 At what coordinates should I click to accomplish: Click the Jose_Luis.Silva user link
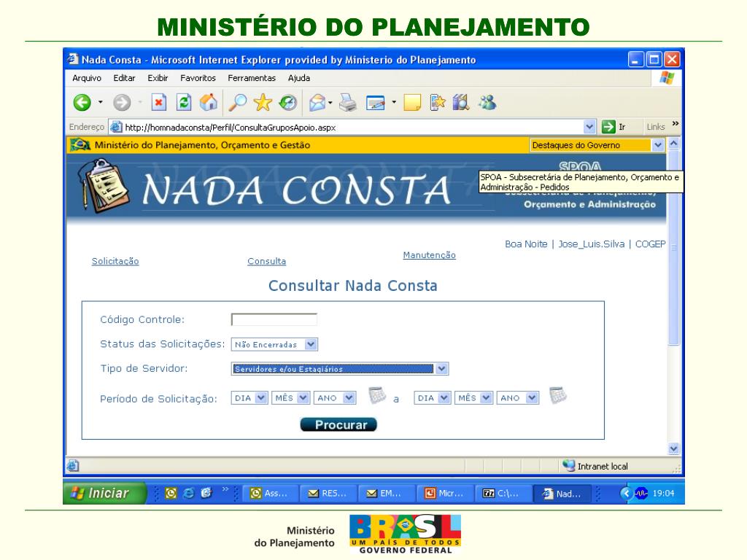591,244
